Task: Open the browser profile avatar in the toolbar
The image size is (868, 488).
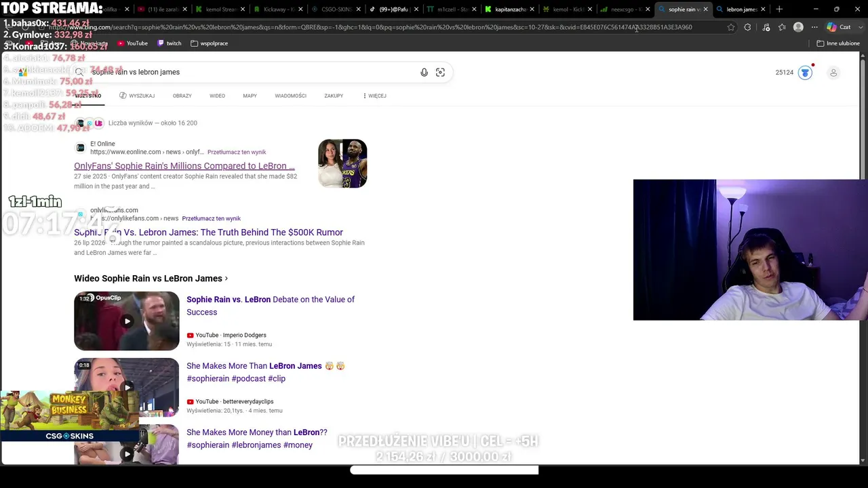Action: click(798, 27)
